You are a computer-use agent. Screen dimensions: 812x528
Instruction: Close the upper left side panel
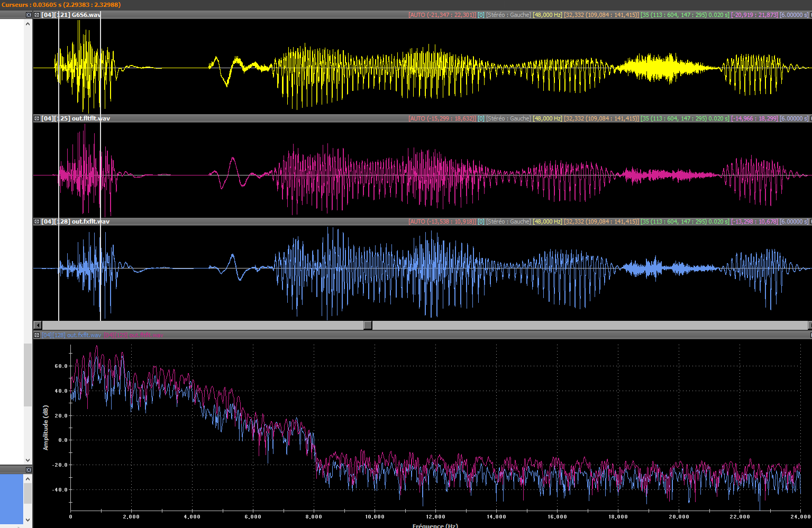tap(29, 15)
